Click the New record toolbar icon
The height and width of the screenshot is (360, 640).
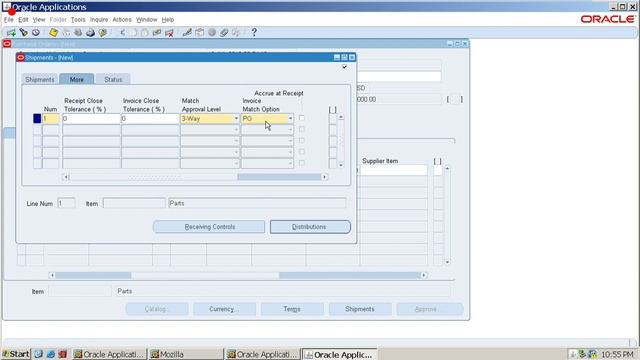(11, 33)
